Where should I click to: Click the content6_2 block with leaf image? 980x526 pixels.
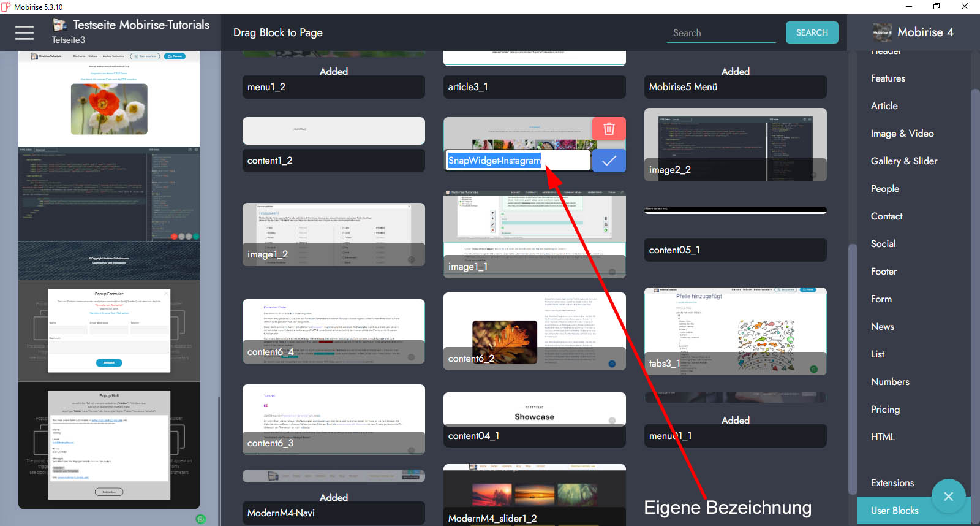pyautogui.click(x=535, y=331)
